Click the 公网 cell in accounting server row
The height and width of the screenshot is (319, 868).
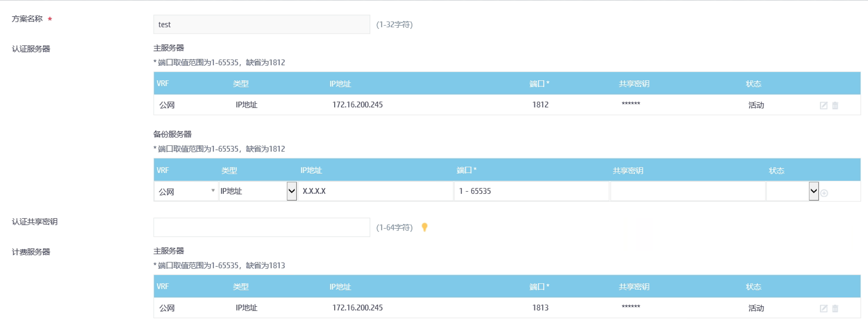167,308
